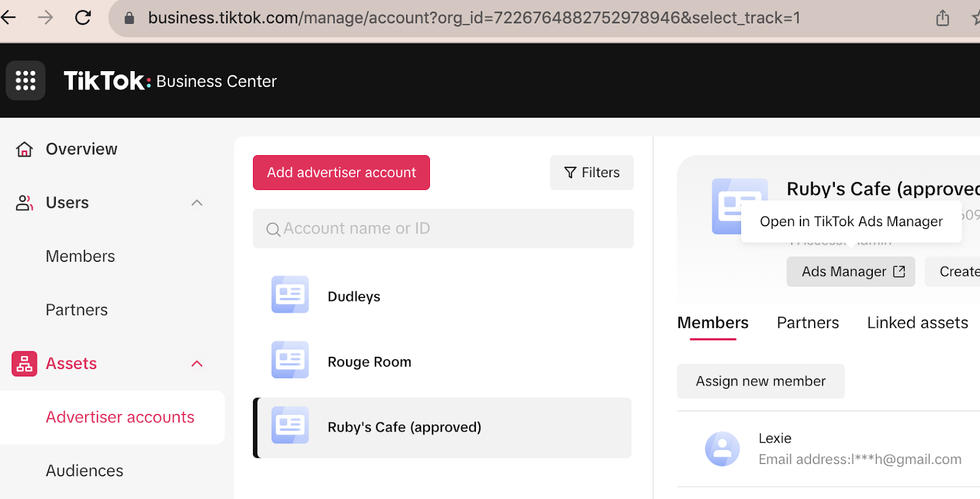Viewport: 980px width, 499px height.
Task: Click the Account name or ID search field
Action: click(x=443, y=229)
